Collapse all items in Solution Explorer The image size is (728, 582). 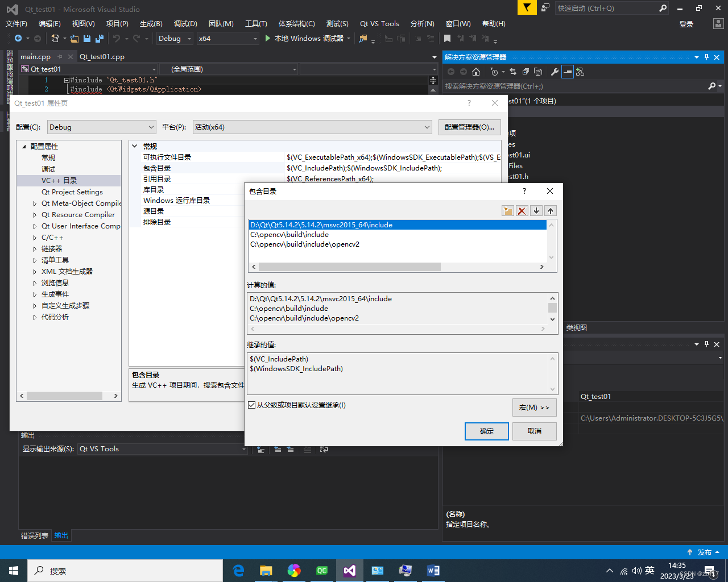526,72
